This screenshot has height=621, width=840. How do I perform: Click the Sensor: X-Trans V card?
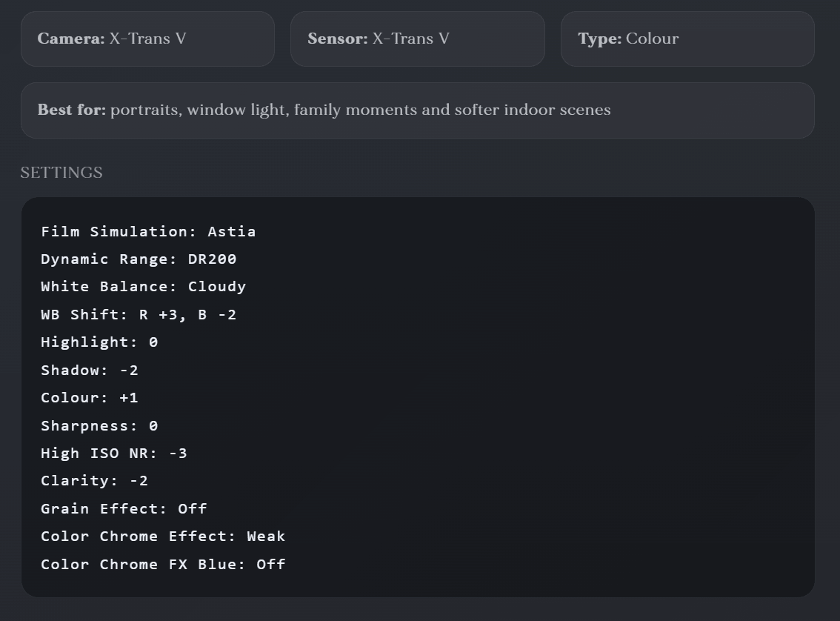point(418,39)
